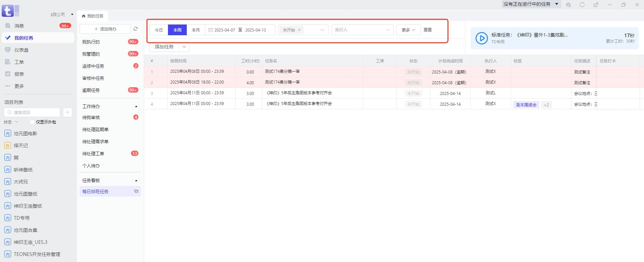644x262 pixels.
Task: Open the dropdown arrow next to 添加任务
Action: [x=184, y=47]
